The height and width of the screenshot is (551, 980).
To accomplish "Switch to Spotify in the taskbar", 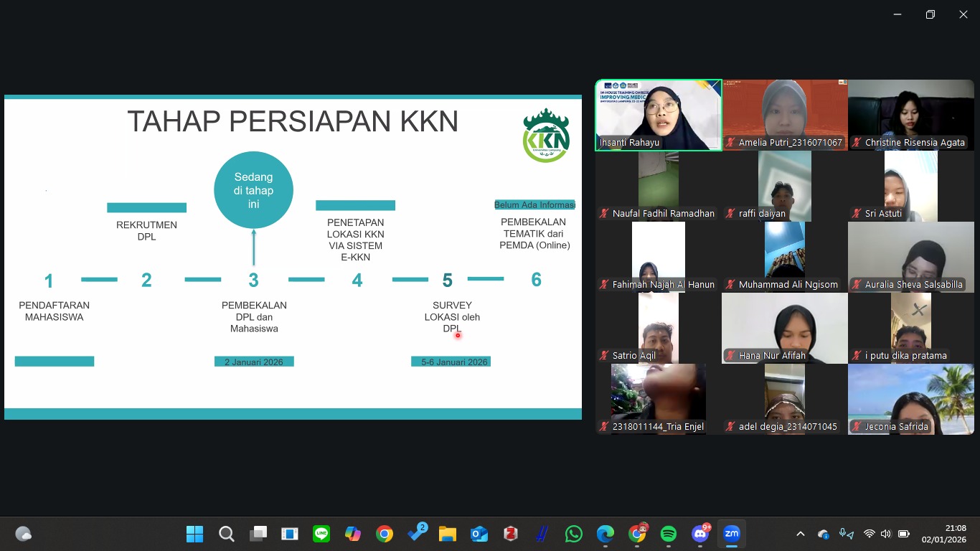I will pos(668,534).
